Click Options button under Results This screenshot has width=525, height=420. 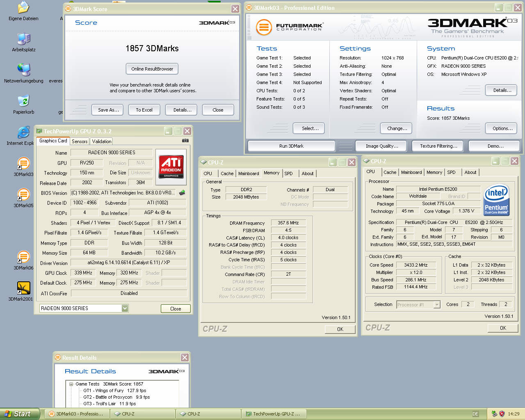pos(501,128)
